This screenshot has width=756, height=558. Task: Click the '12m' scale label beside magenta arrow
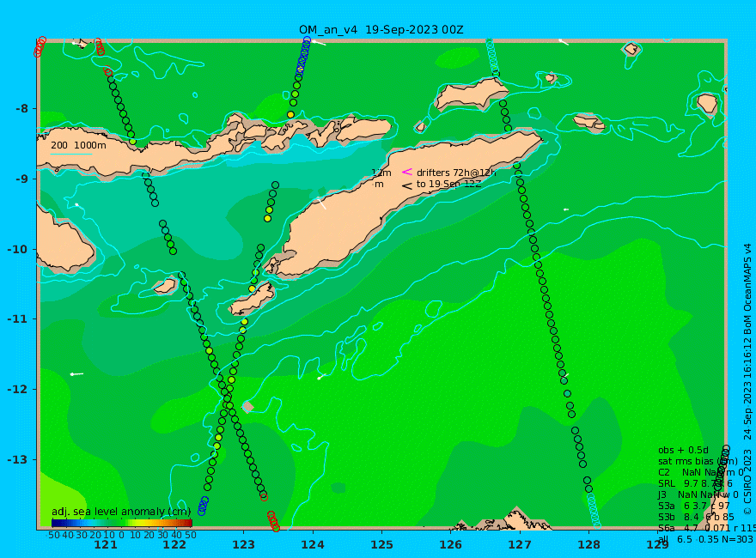point(381,173)
